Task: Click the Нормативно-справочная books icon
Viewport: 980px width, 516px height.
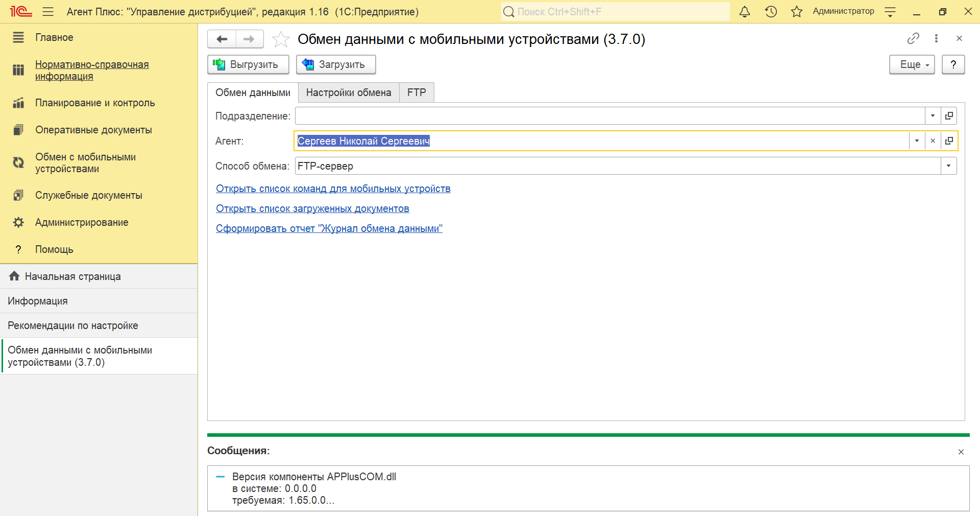Action: [x=18, y=70]
